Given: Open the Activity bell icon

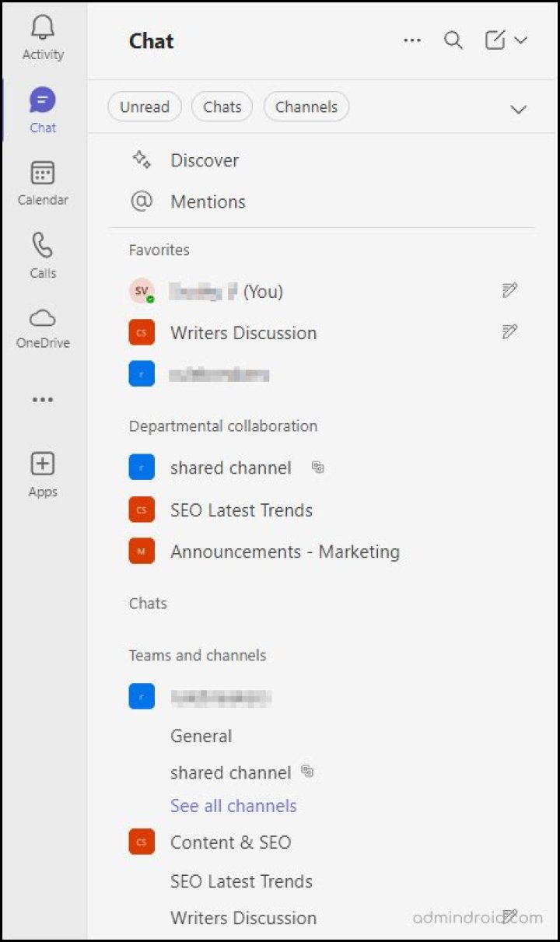Looking at the screenshot, I should [x=43, y=29].
